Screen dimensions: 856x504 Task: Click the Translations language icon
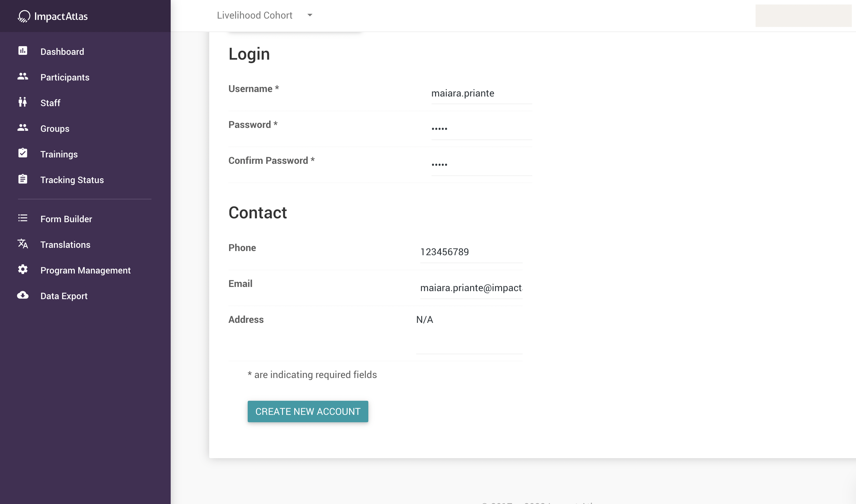[x=23, y=244]
